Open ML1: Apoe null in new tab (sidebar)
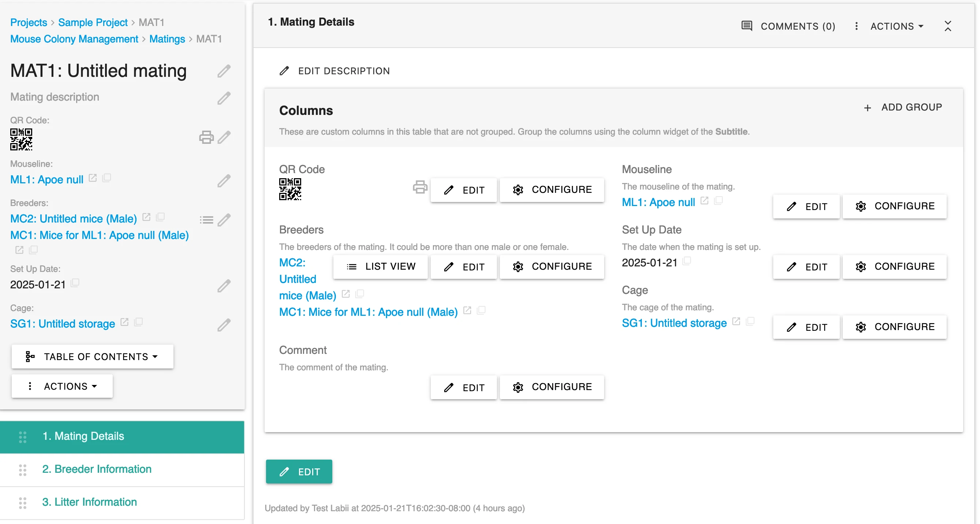This screenshot has width=980, height=524. pos(93,178)
